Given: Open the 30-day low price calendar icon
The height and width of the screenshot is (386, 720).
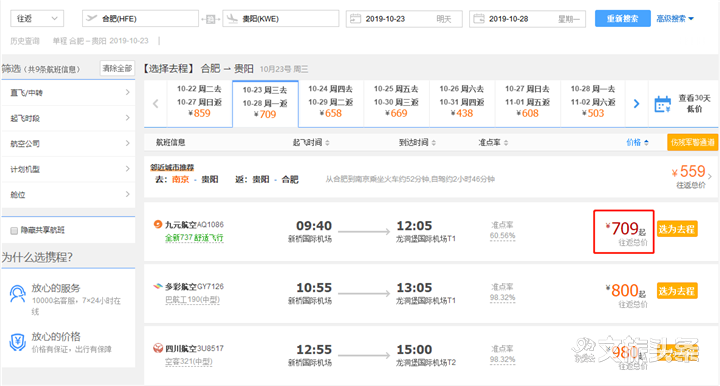Looking at the screenshot, I should click(x=663, y=104).
